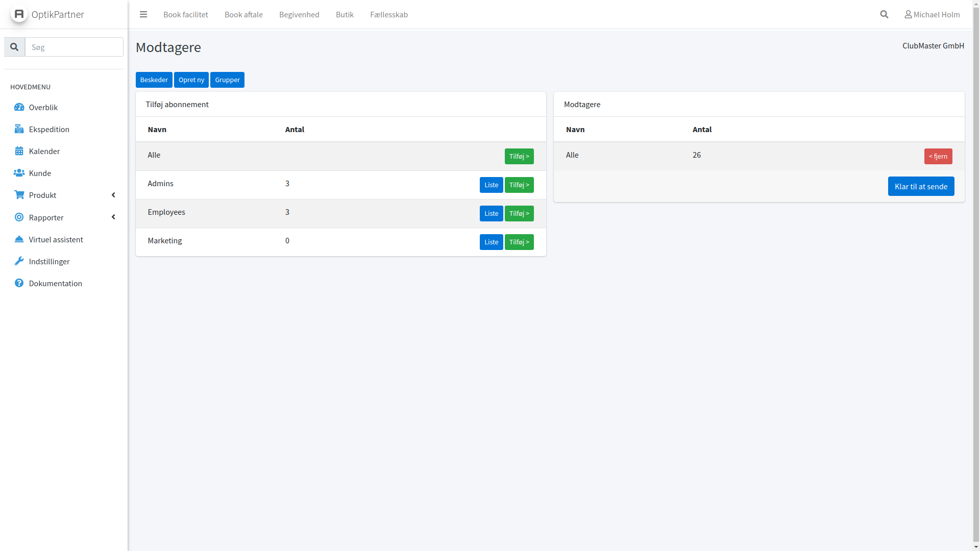Viewport: 980px width, 551px height.
Task: Click the top-right search magnifier icon
Action: coord(884,14)
